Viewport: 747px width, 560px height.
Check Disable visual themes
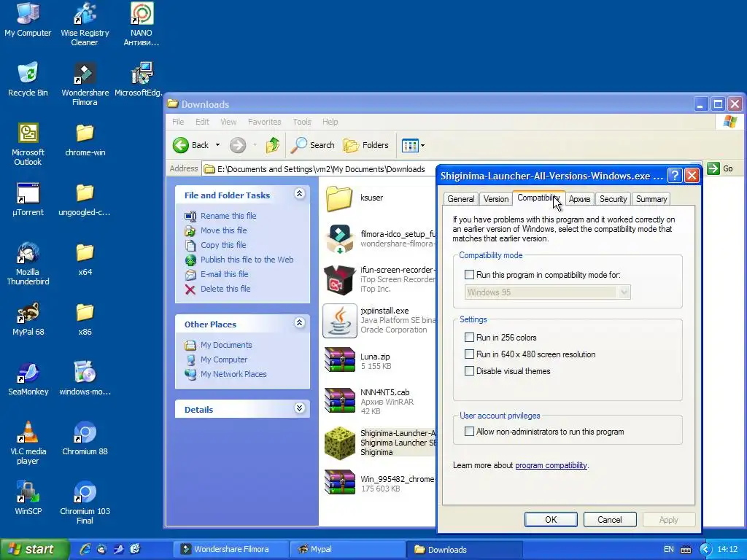click(x=469, y=370)
